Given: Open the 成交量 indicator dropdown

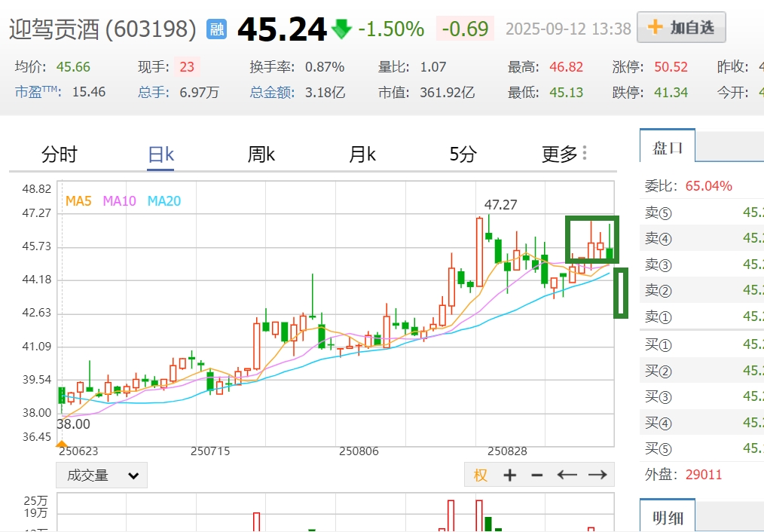Looking at the screenshot, I should (102, 475).
